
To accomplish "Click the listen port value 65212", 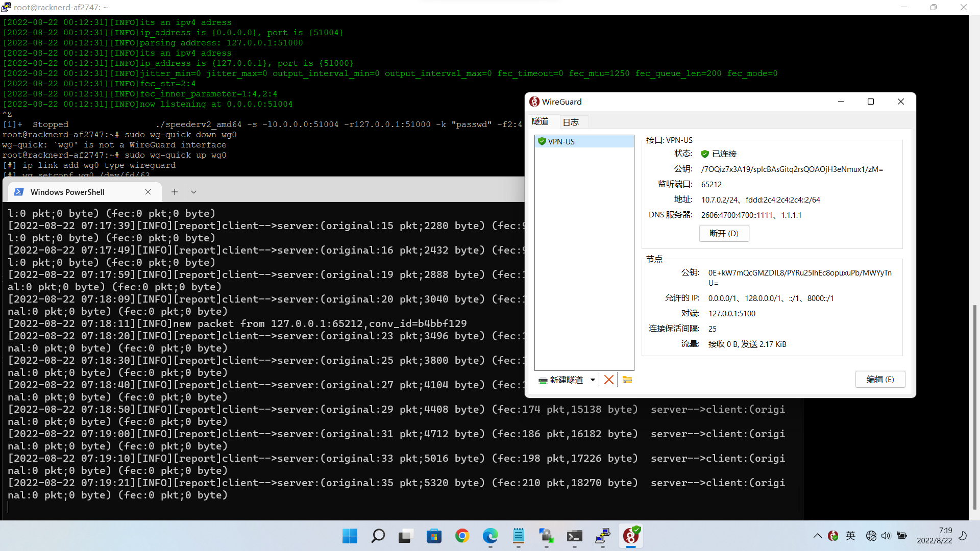I will tap(711, 185).
